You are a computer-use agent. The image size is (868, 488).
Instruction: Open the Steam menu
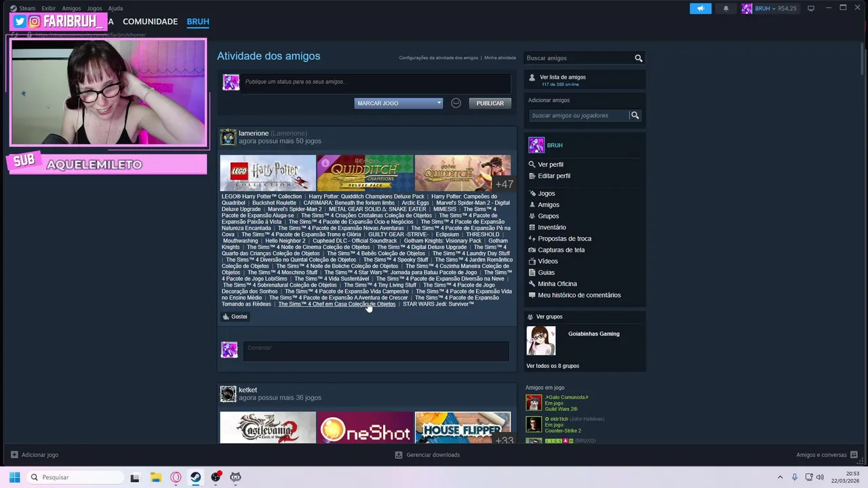tap(27, 9)
